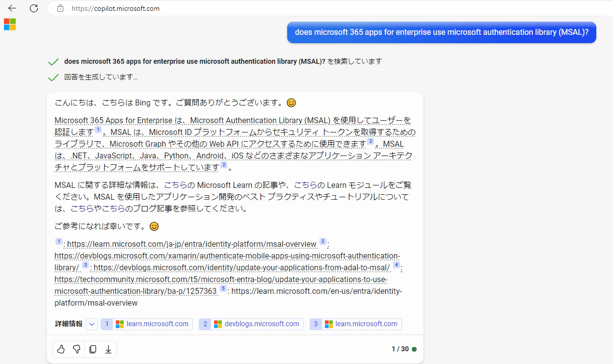This screenshot has width=613, height=364.
Task: Click the 1 / 30 turn counter
Action: 400,349
